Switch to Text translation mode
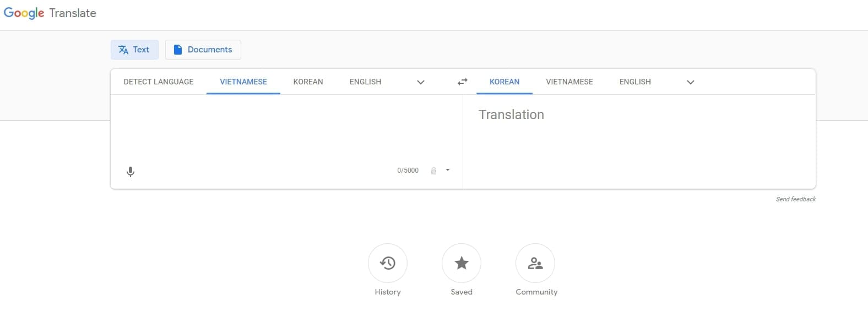This screenshot has height=310, width=868. 134,50
